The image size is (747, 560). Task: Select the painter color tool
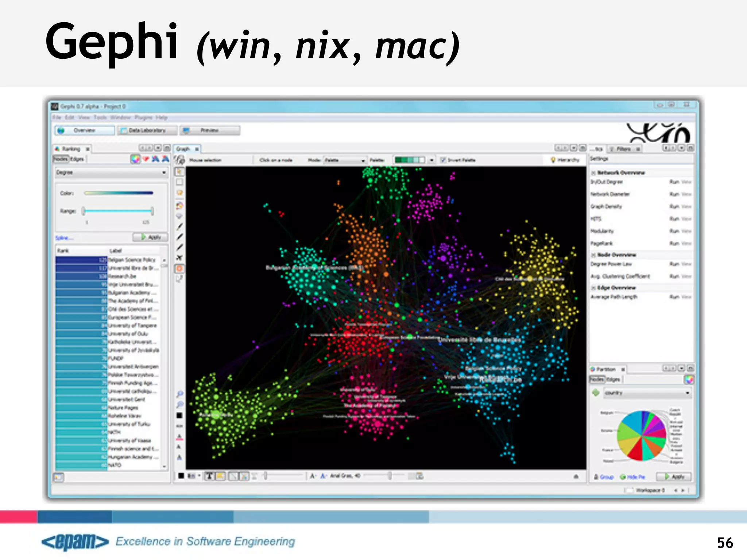179,206
